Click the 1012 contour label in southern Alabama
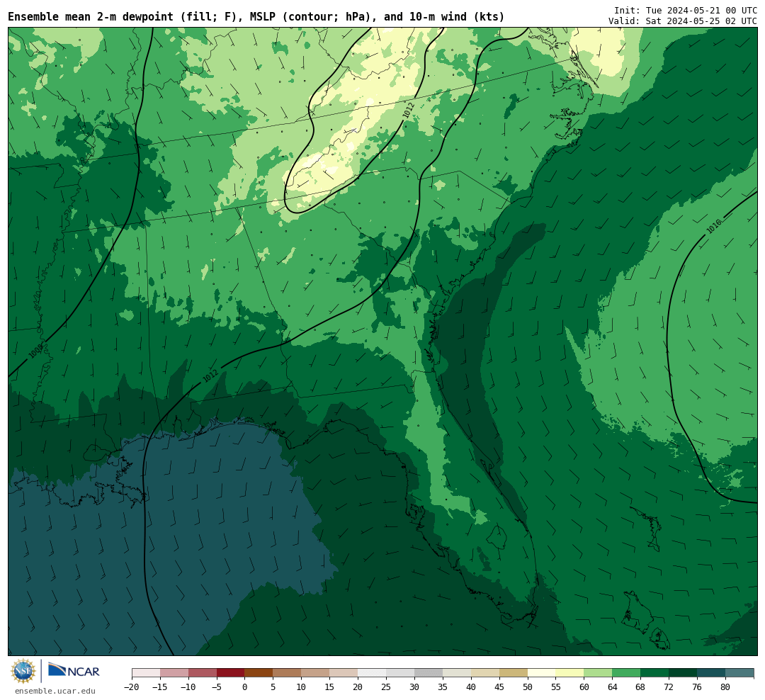Viewport: 765px width, 700px height. click(x=210, y=376)
